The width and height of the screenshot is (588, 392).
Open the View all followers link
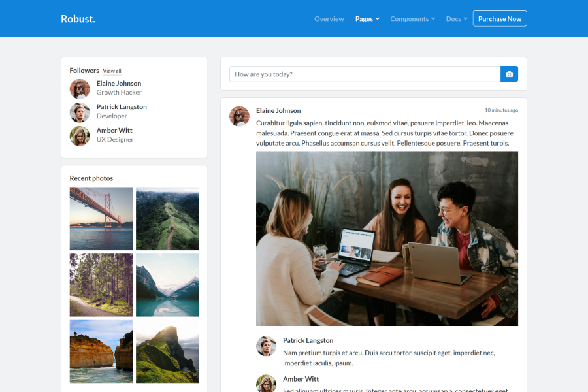[x=111, y=71]
